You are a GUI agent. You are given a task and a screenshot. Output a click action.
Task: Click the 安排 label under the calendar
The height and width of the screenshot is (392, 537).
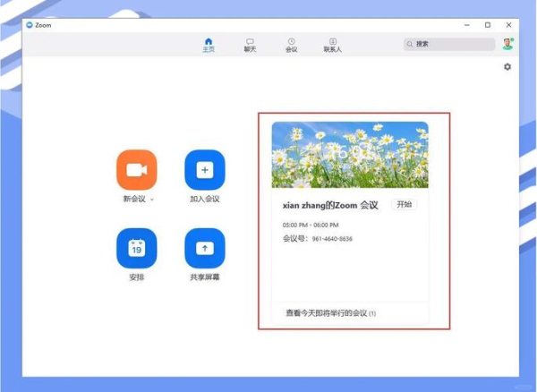tap(137, 277)
